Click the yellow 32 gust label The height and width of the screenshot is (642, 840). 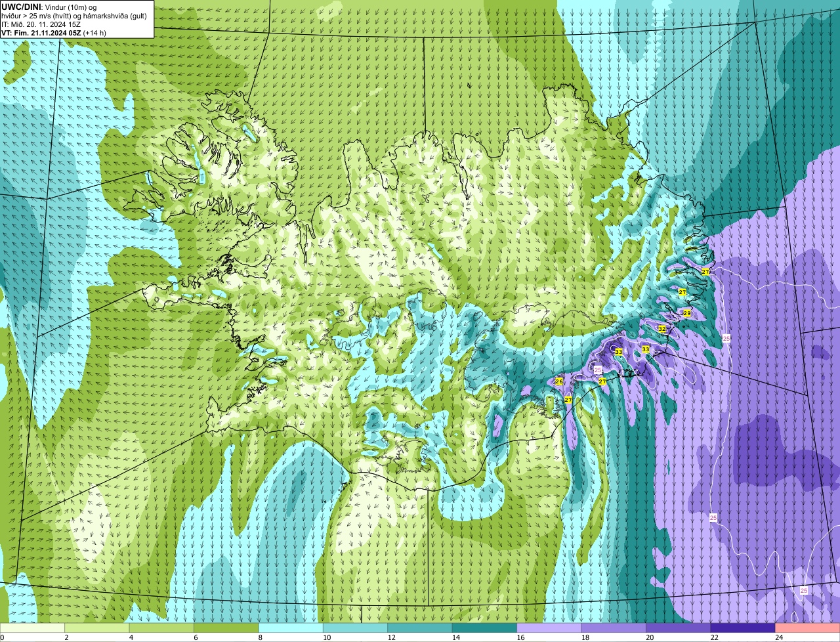661,329
